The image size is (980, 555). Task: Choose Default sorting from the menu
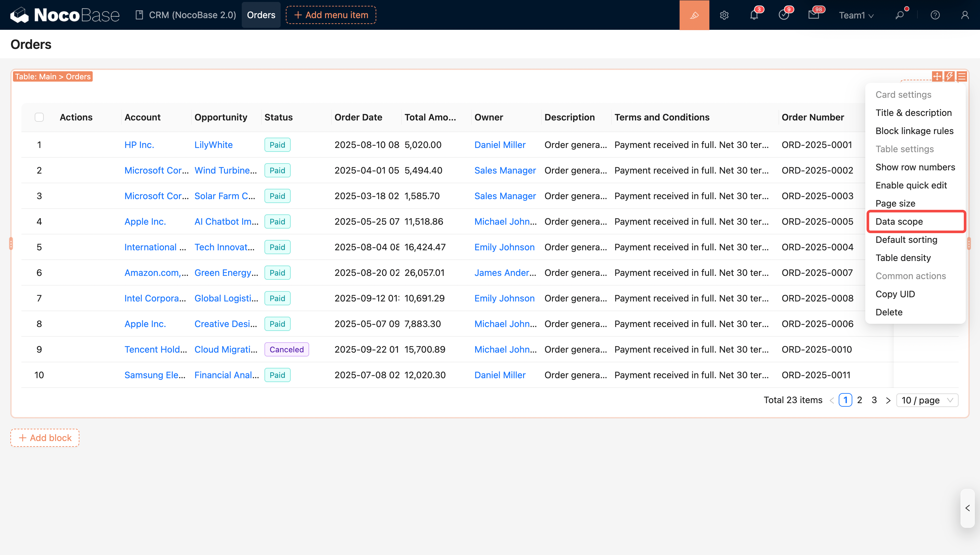906,239
